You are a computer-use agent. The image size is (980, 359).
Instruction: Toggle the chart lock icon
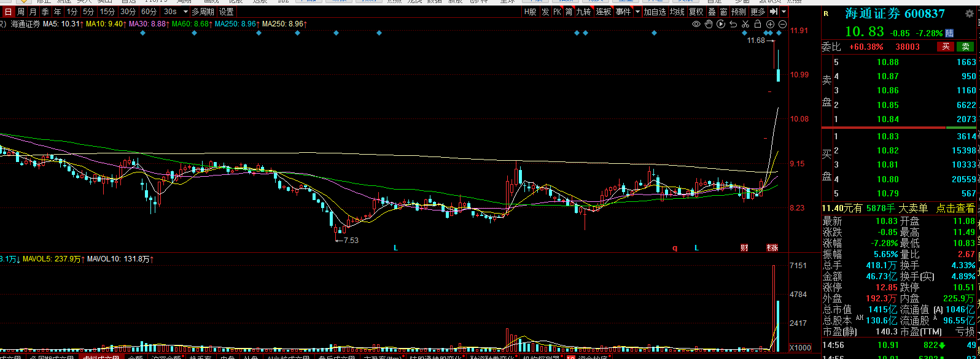click(757, 24)
